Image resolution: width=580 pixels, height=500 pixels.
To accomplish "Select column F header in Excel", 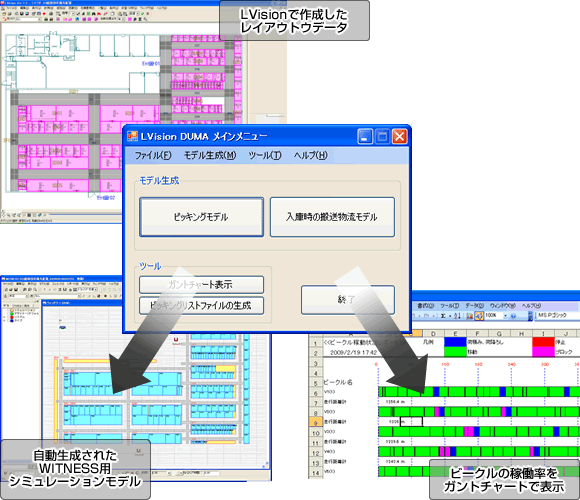I will point(477,334).
